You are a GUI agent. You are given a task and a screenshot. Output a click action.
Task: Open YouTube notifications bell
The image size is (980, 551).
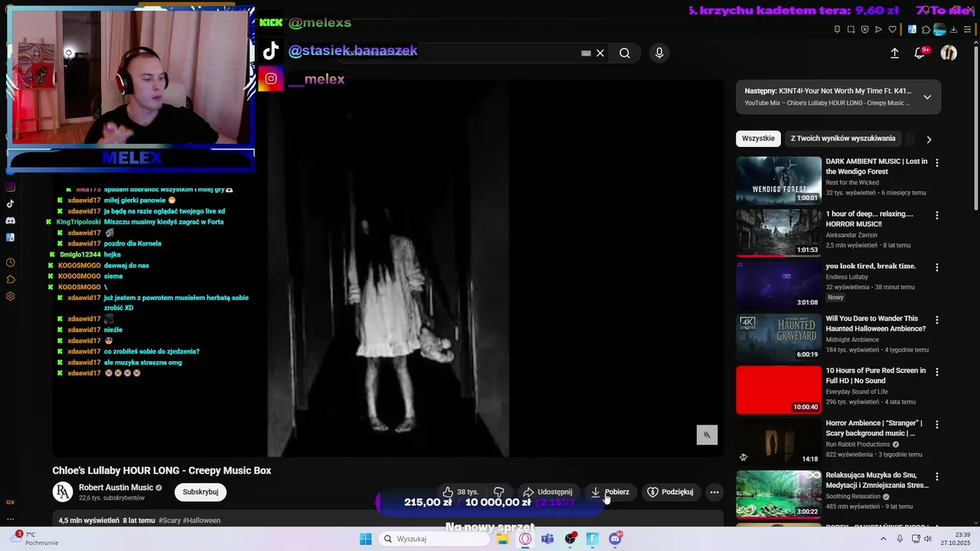(x=920, y=53)
